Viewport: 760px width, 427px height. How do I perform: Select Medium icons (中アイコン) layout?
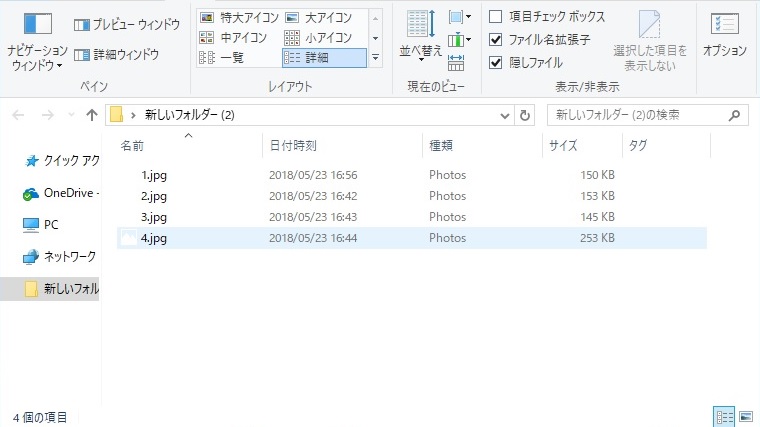(233, 38)
